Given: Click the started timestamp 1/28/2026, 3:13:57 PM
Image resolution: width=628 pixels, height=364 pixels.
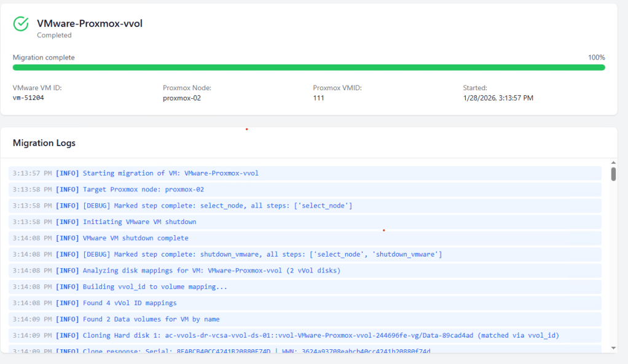Looking at the screenshot, I should (498, 98).
